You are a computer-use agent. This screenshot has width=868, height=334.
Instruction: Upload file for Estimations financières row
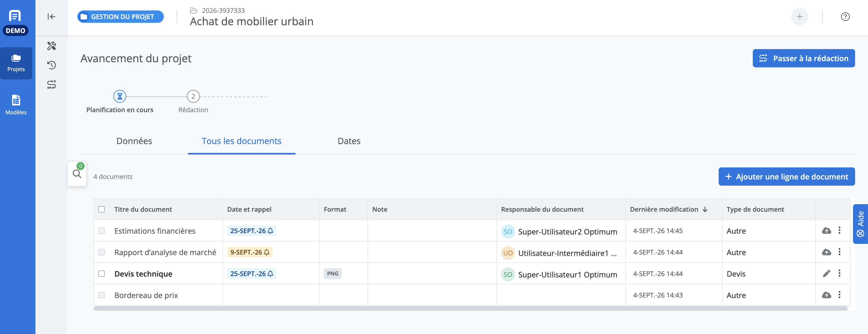826,231
